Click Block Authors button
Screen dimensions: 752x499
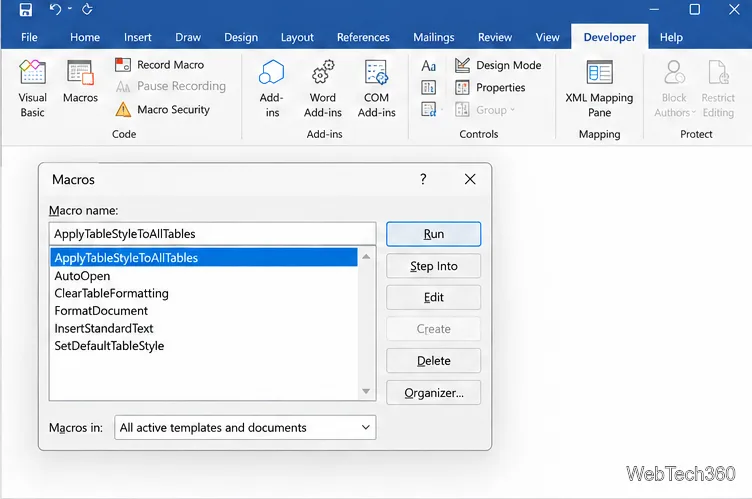pos(674,89)
